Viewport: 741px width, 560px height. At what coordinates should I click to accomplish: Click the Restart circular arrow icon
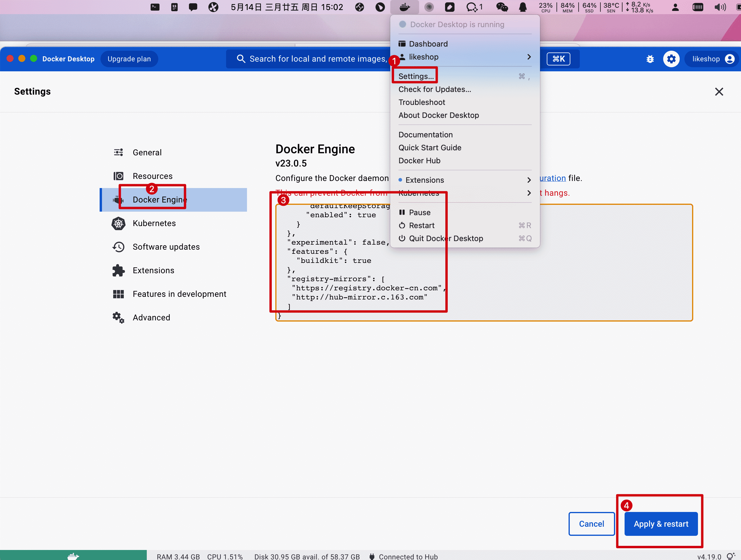point(402,225)
